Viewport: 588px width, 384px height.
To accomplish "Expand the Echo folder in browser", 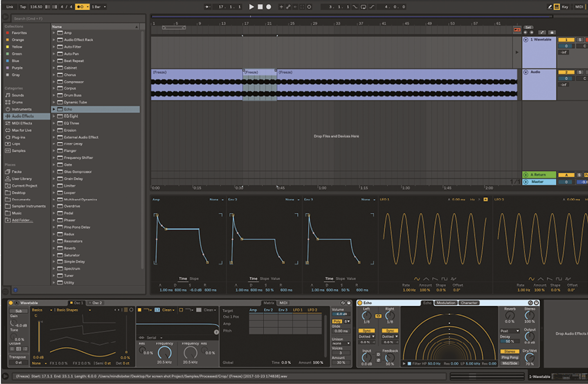I will tap(54, 109).
